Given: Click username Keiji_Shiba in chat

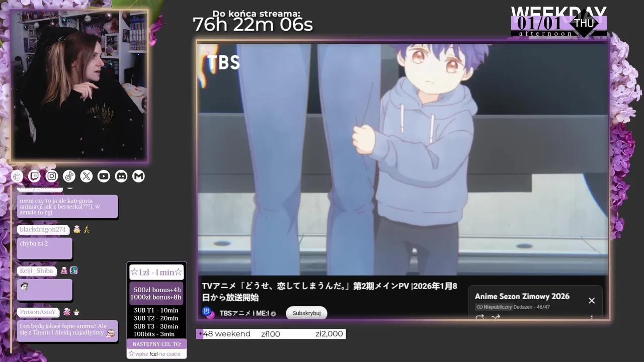Looking at the screenshot, I should (x=36, y=270).
